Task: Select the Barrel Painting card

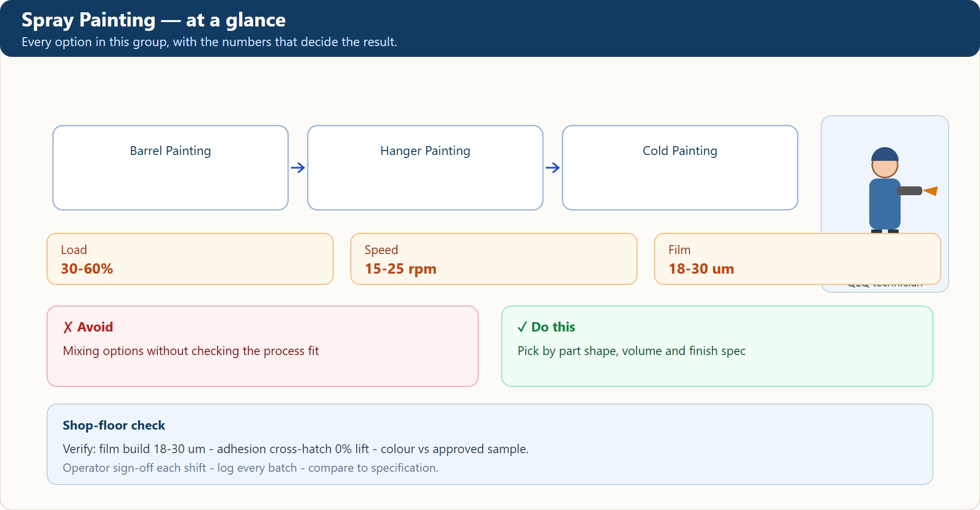Action: pos(171,168)
